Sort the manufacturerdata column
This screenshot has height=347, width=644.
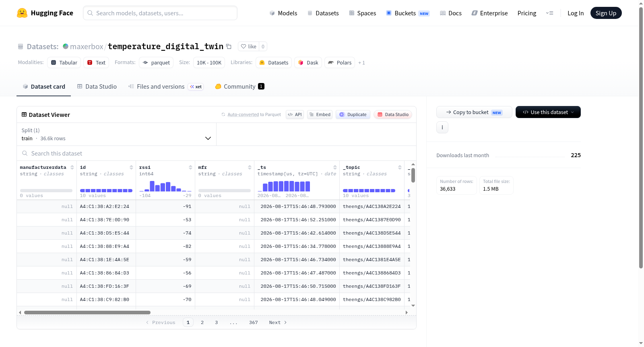tap(72, 167)
